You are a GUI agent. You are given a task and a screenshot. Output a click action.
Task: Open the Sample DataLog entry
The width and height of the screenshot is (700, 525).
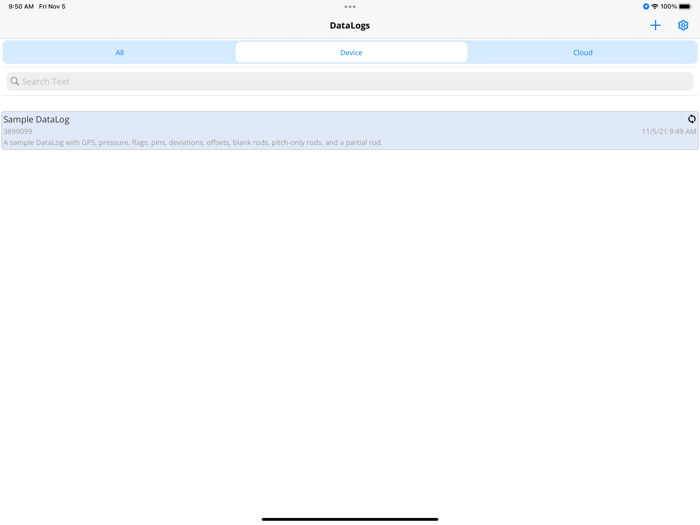(x=350, y=130)
